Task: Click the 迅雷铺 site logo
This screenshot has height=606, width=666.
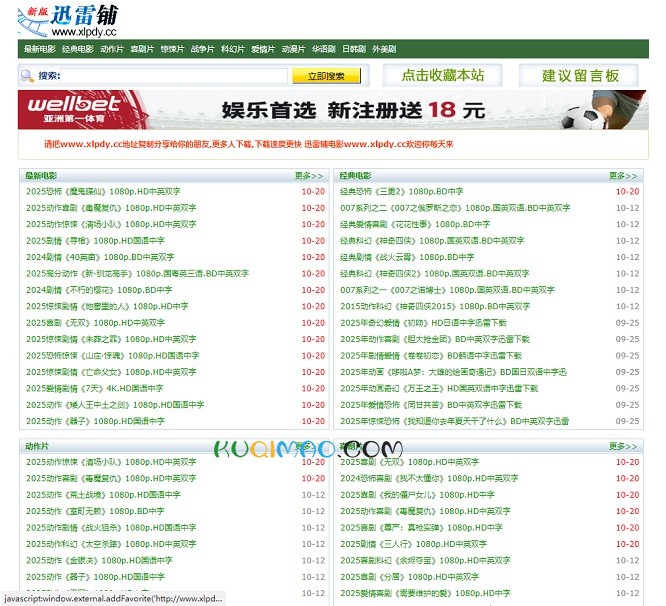Action: click(74, 19)
